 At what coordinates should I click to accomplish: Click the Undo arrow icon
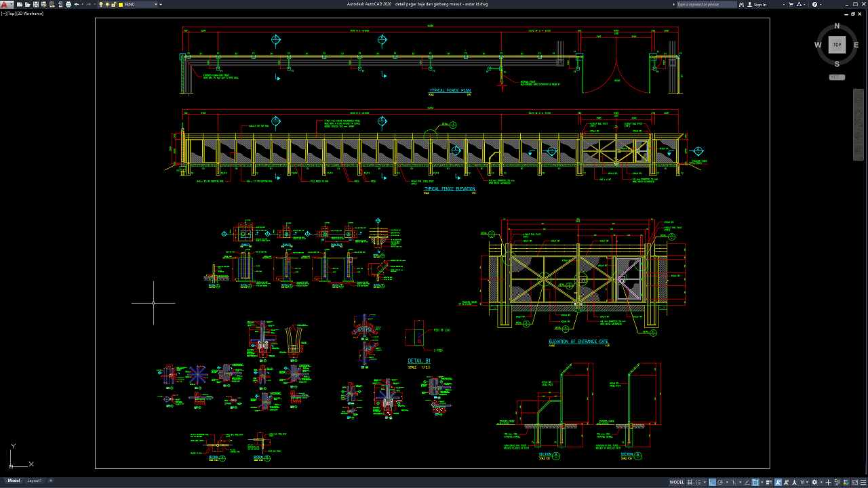pyautogui.click(x=77, y=4)
